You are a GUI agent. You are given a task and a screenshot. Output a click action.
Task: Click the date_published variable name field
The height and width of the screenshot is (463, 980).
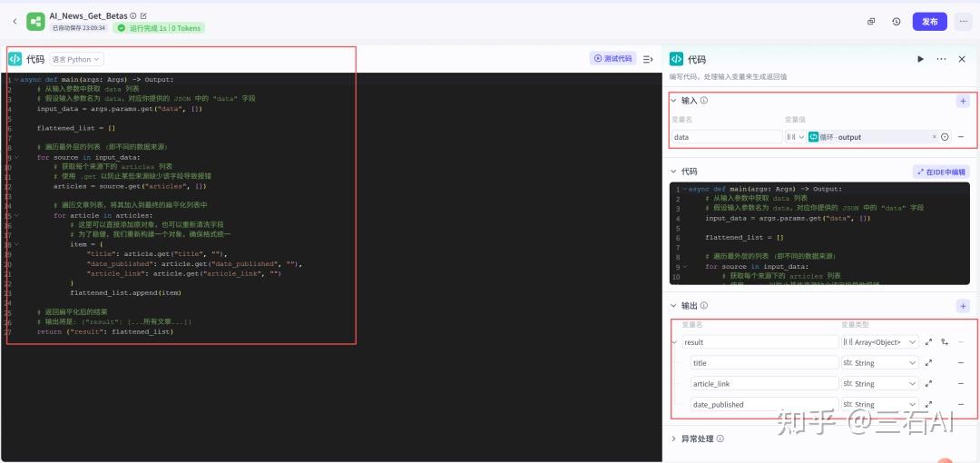[763, 405]
